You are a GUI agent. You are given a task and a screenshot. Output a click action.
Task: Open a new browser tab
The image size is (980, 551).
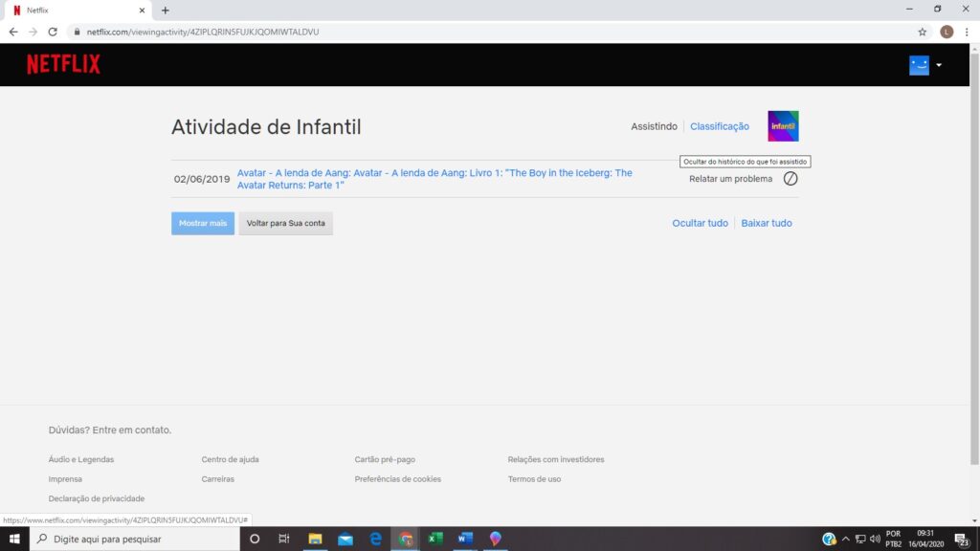[165, 10]
